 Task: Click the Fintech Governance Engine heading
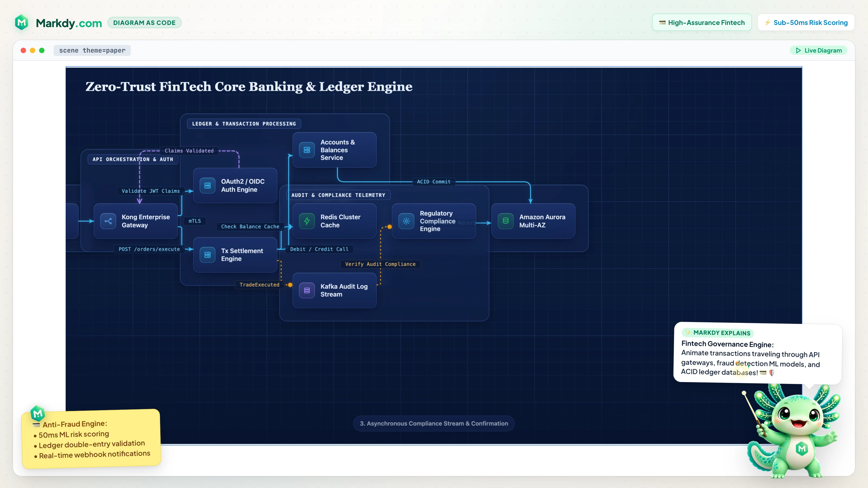tap(727, 344)
